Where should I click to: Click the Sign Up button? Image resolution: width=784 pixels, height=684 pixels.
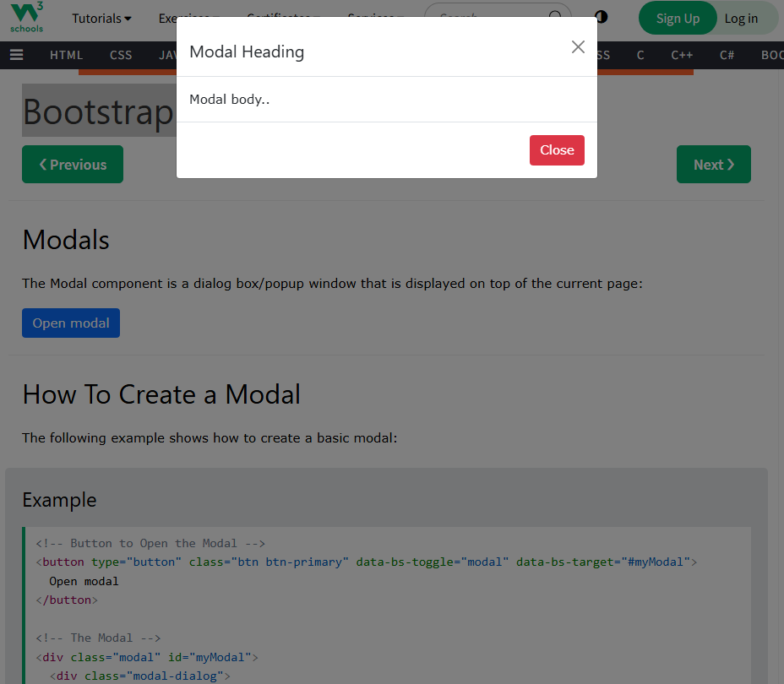coord(678,19)
